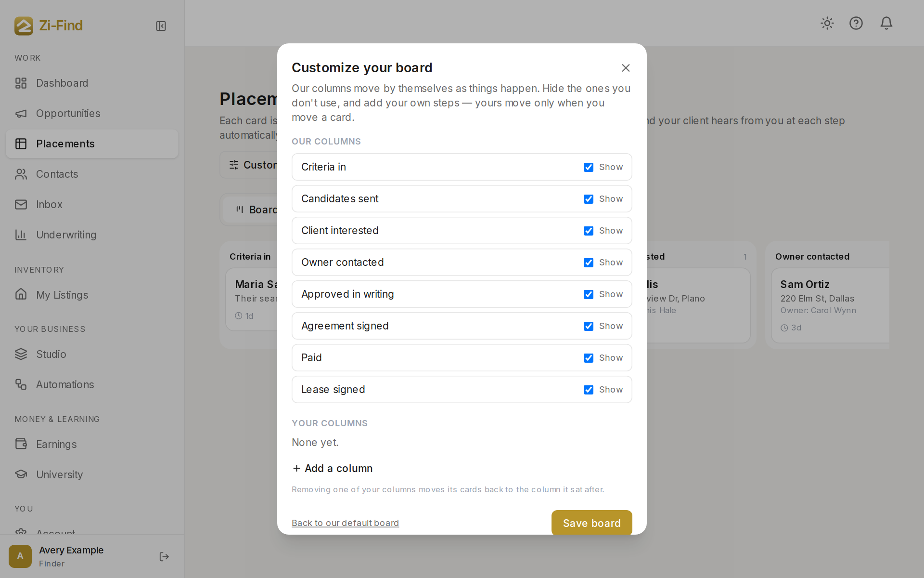The width and height of the screenshot is (924, 578).
Task: Click the Zi-Find logo icon
Action: 24,26
